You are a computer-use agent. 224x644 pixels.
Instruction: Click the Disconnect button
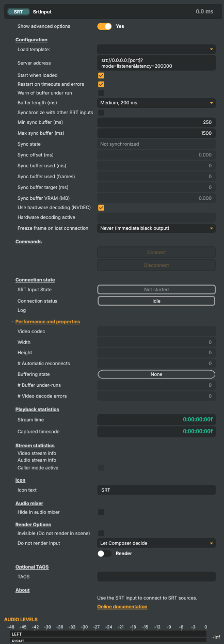156,265
